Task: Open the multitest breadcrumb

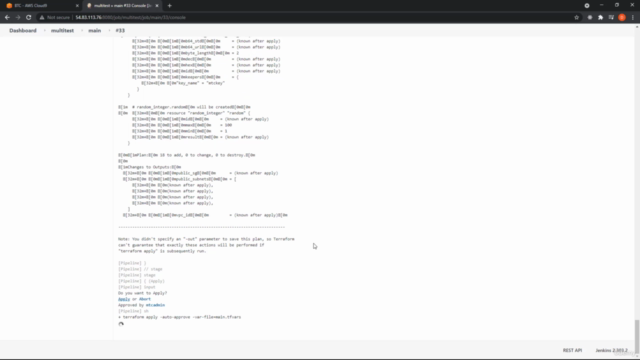Action: pos(62,31)
